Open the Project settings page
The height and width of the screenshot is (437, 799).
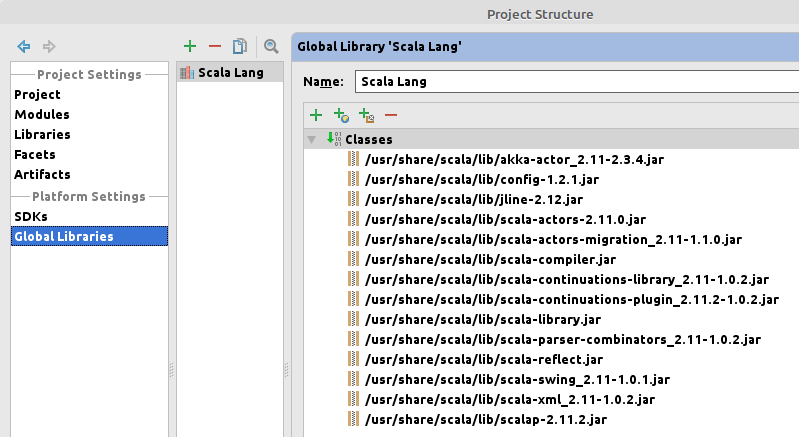(x=37, y=94)
